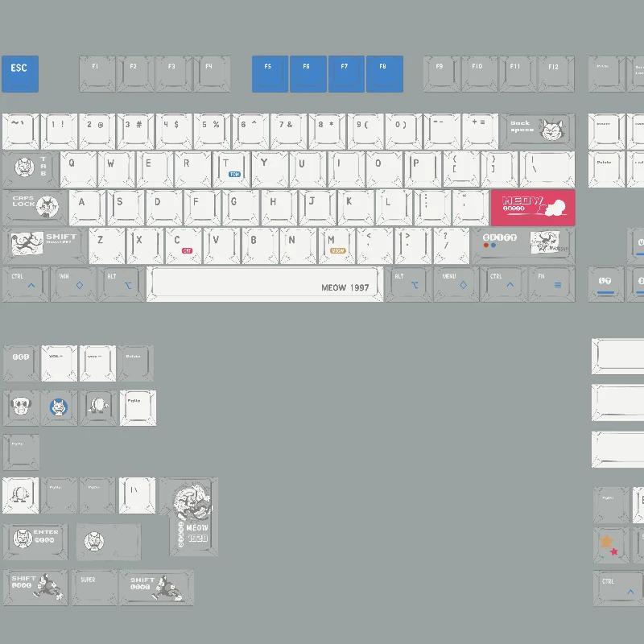Screen dimensions: 644x644
Task: Select the G keycap
Action: pos(241,208)
